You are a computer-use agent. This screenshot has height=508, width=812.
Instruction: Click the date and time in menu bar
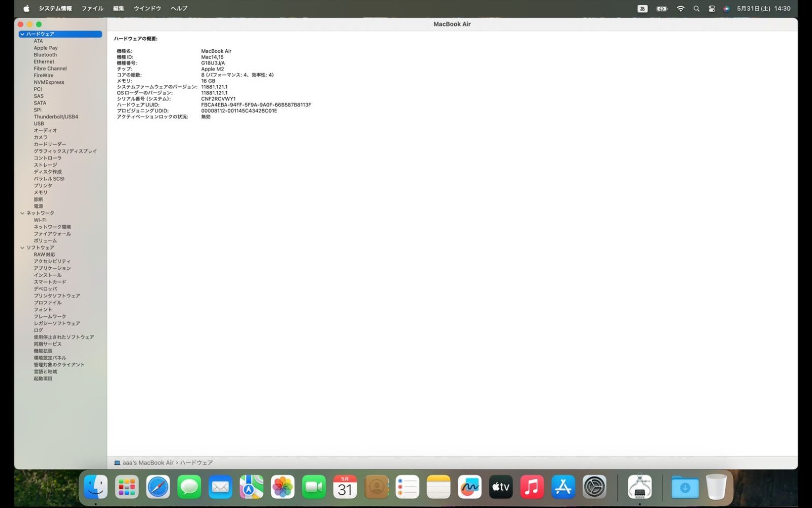pos(763,8)
